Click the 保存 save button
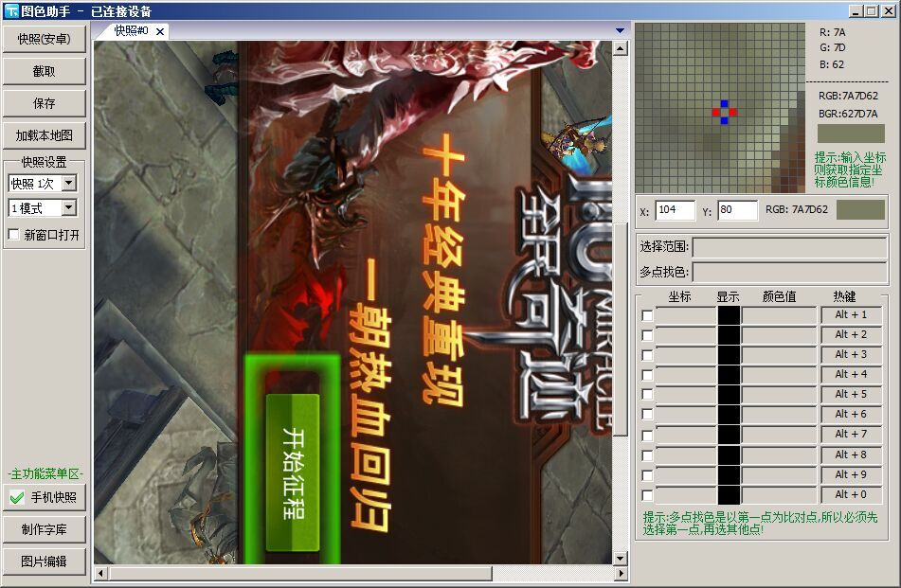This screenshot has height=588, width=901. pyautogui.click(x=45, y=103)
